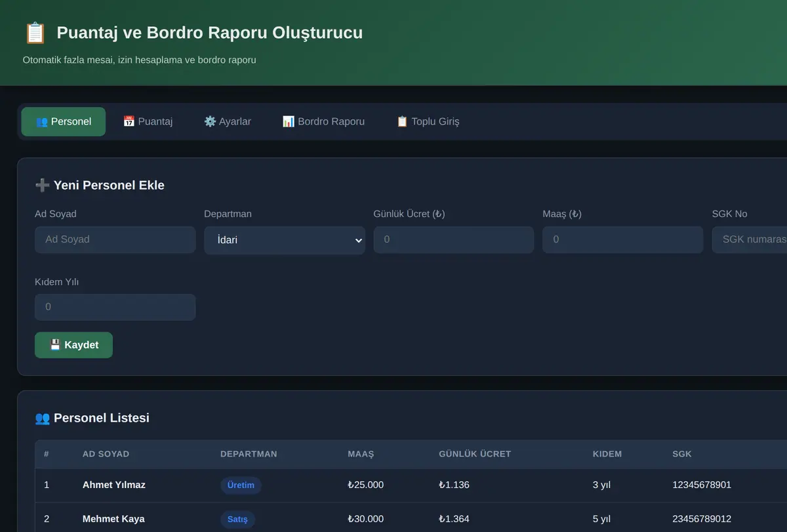The image size is (787, 532).
Task: Click the SGK No input field
Action: click(750, 239)
